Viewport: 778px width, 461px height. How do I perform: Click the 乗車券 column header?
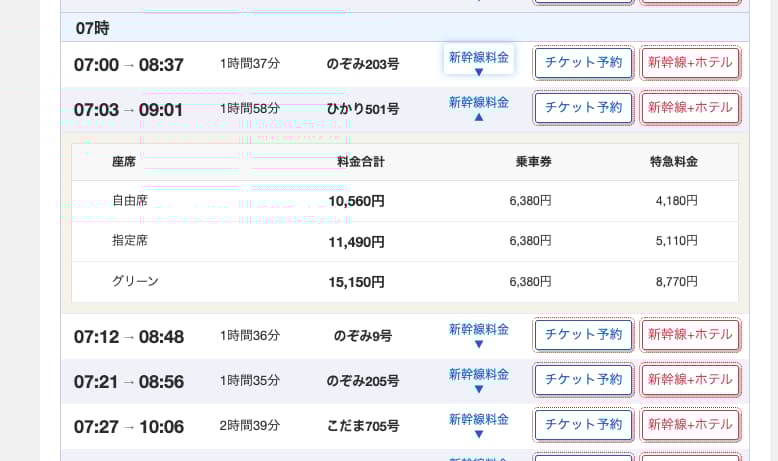(x=533, y=162)
